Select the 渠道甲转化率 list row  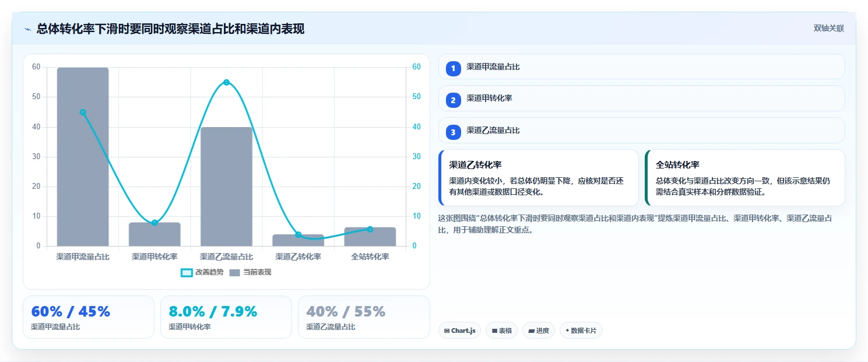[x=641, y=99]
